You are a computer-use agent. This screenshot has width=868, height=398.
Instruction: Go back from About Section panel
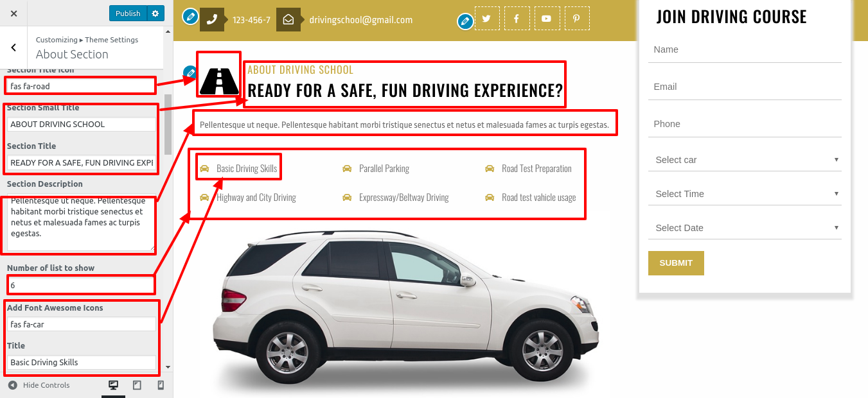point(13,47)
